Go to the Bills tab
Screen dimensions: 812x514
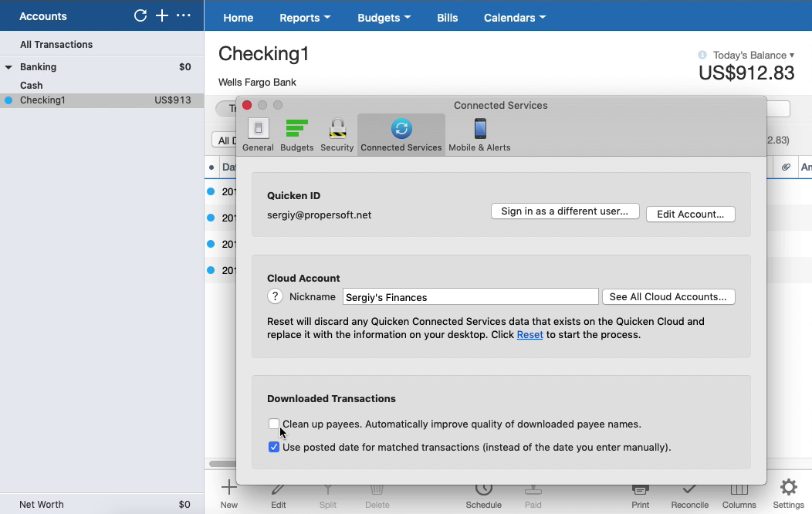(x=448, y=18)
